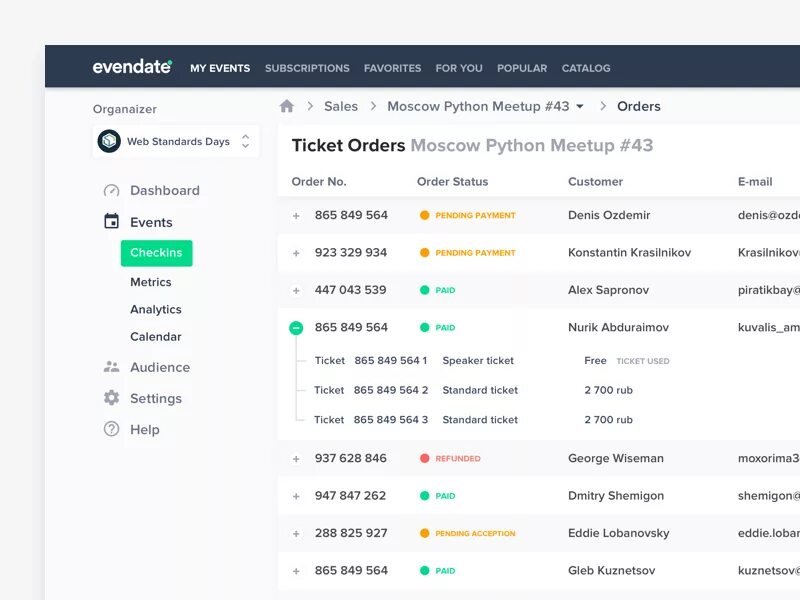Click the home icon in the breadcrumb
The image size is (800, 600).
287,105
